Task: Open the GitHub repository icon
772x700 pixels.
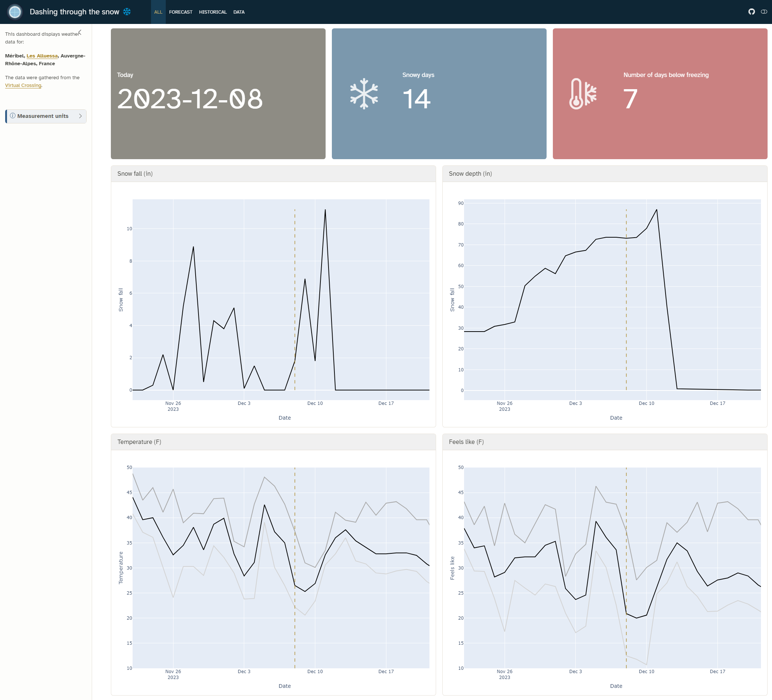Action: point(751,12)
